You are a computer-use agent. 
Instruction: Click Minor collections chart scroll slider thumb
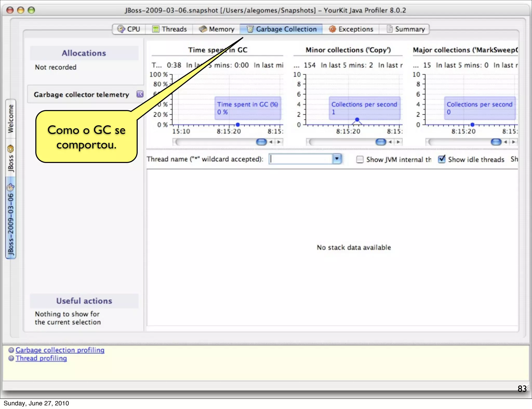(381, 142)
